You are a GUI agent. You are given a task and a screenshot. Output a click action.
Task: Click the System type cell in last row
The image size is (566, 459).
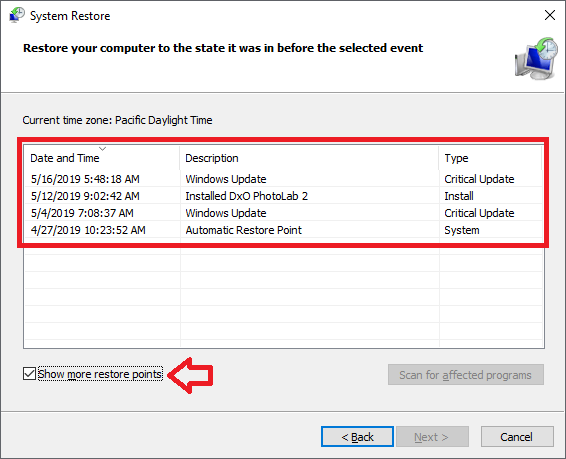pos(462,230)
